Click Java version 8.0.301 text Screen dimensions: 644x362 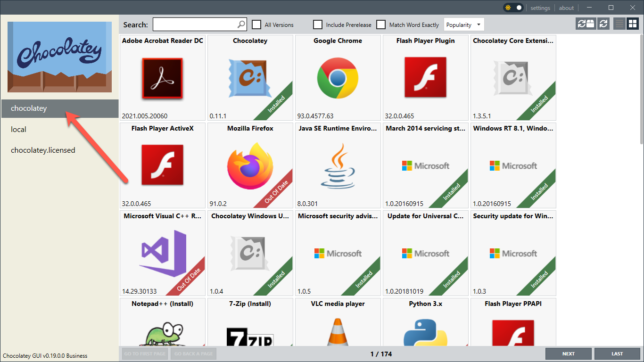coord(307,204)
